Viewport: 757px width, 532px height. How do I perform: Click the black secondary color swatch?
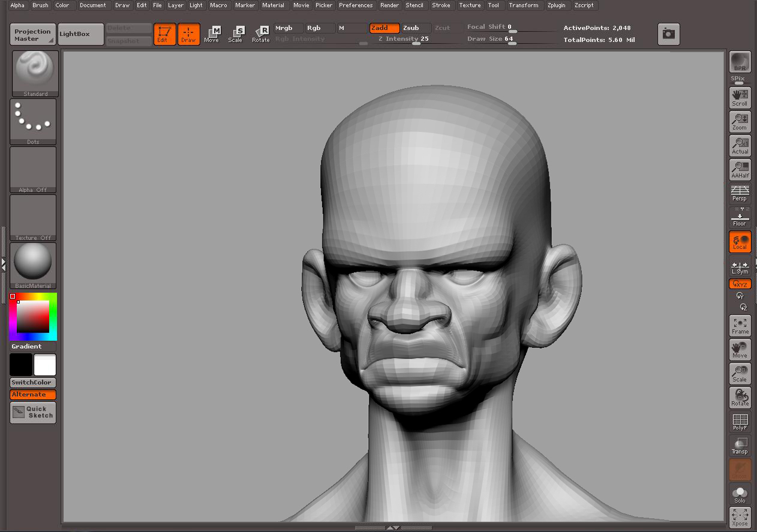pyautogui.click(x=20, y=365)
